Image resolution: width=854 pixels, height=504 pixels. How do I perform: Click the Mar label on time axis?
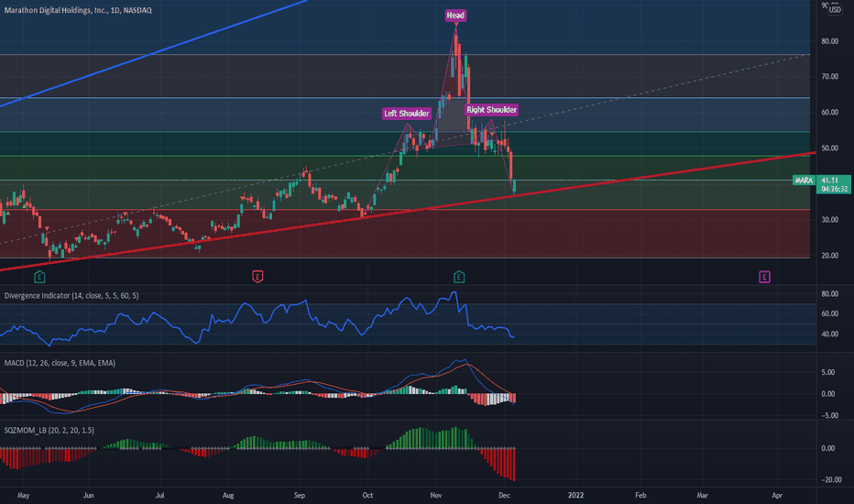pos(703,495)
